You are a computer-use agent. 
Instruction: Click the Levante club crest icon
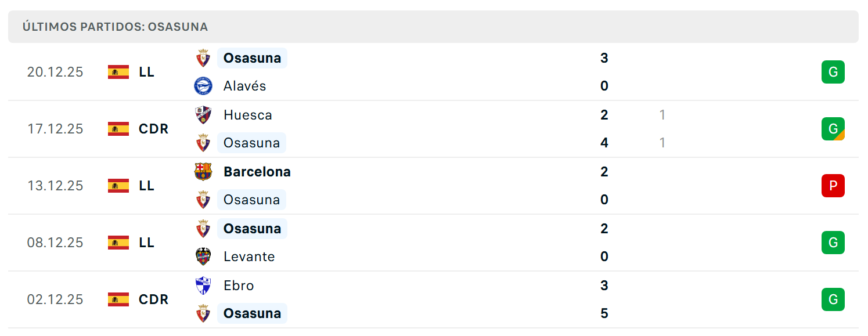click(x=203, y=256)
